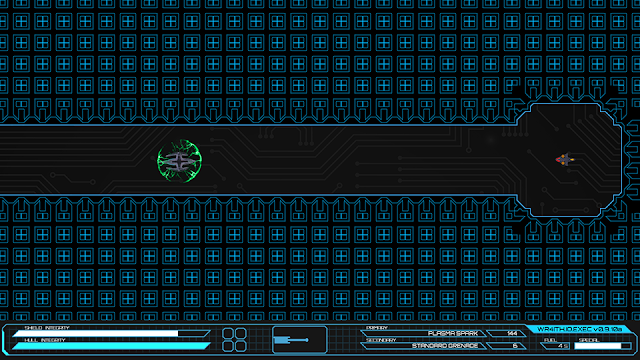Click the Shield Integrity bar
This screenshot has width=640, height=360.
coord(111,333)
